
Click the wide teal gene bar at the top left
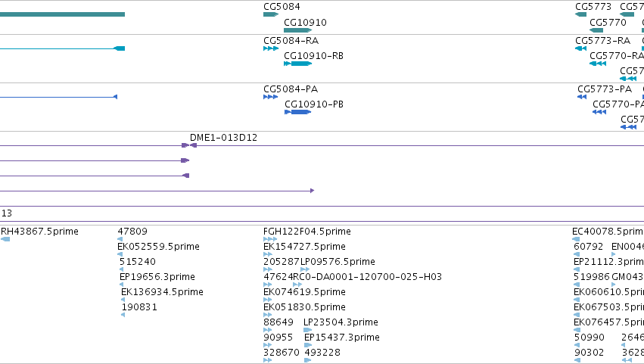tap(62, 14)
